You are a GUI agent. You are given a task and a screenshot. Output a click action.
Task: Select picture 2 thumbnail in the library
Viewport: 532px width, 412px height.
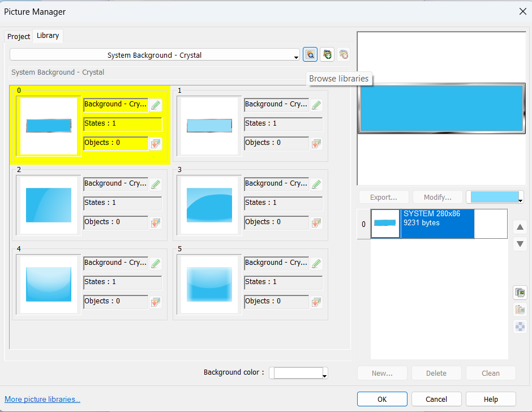(x=49, y=205)
